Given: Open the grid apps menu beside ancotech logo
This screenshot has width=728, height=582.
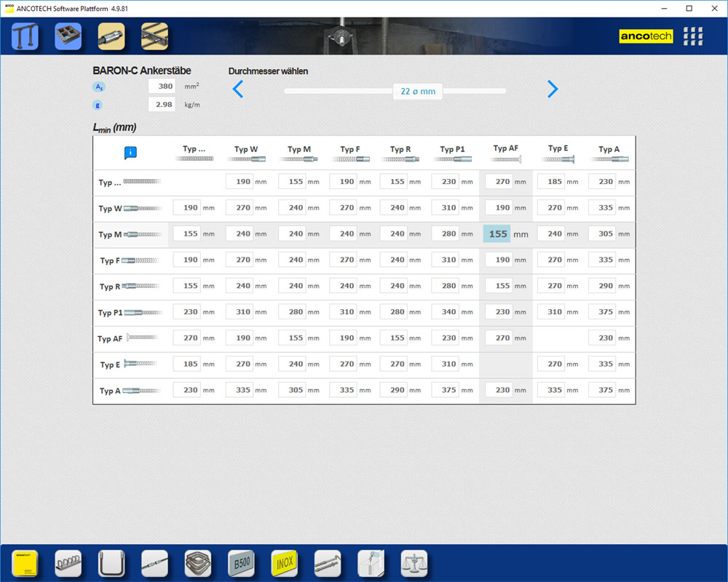Looking at the screenshot, I should pos(693,36).
